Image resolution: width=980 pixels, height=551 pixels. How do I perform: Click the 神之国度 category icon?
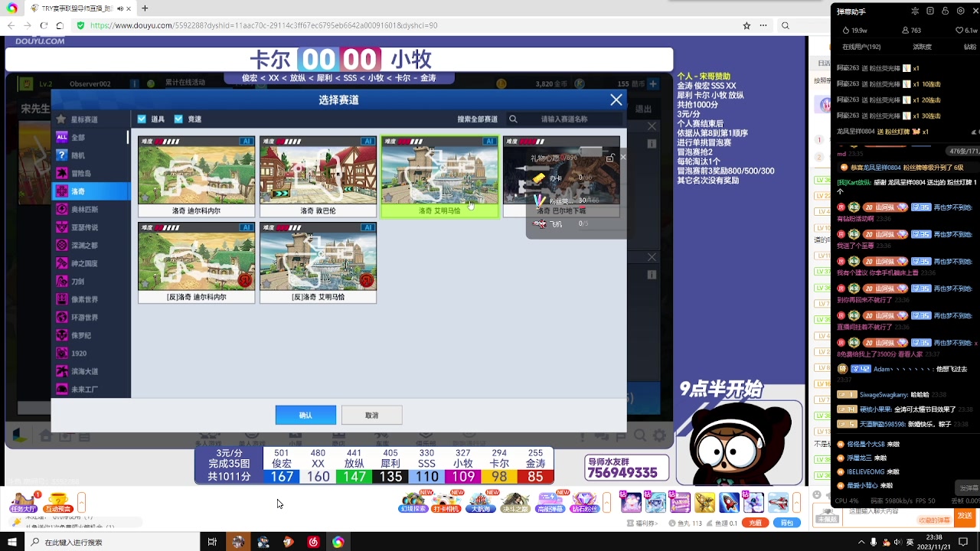point(62,263)
